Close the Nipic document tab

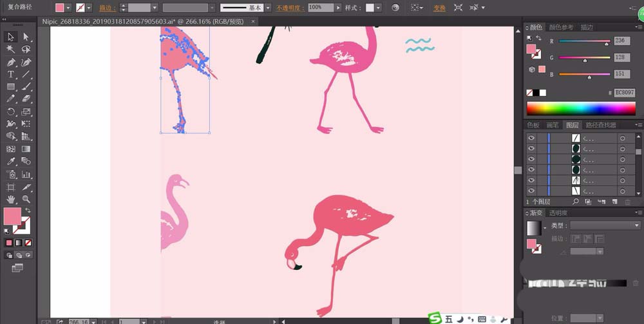click(x=253, y=21)
